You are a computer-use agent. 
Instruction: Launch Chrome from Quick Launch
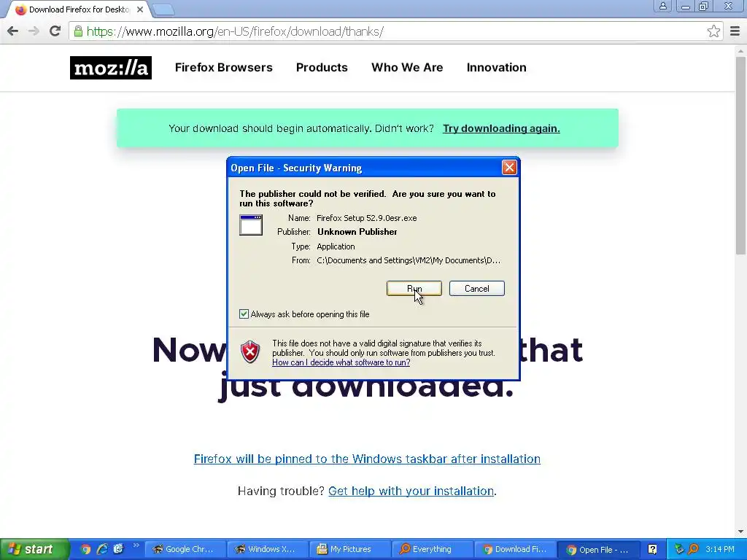coord(85,549)
